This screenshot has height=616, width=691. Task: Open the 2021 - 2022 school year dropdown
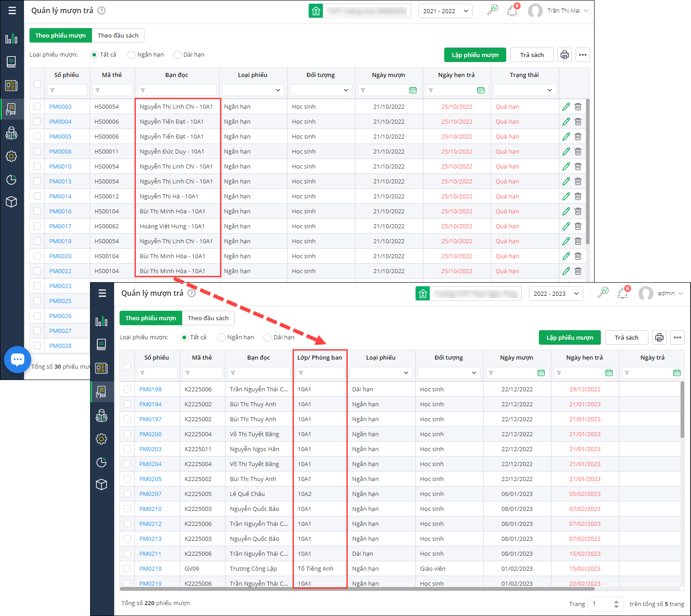pyautogui.click(x=446, y=11)
